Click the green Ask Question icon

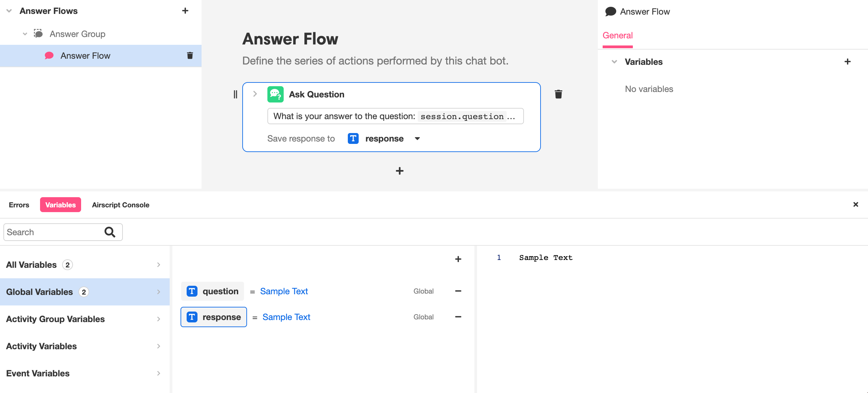[275, 94]
